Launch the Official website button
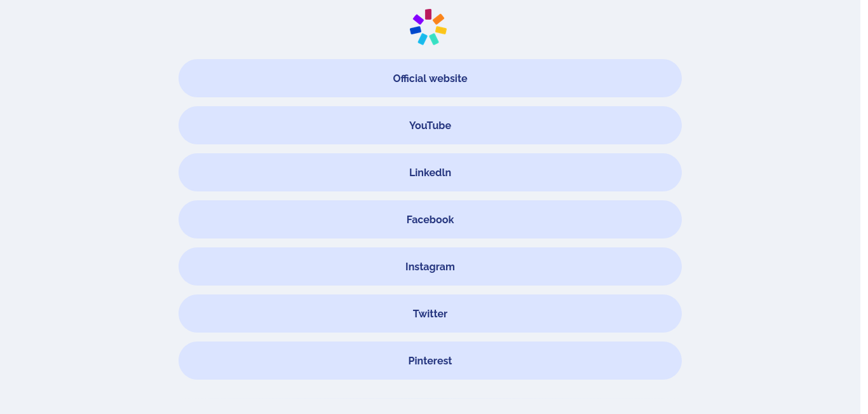 point(430,78)
